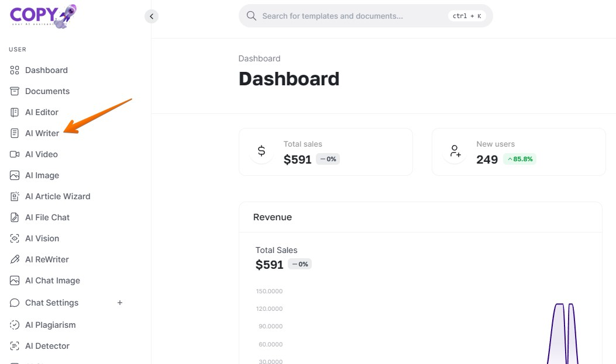616x364 pixels.
Task: Go to AI File Chat
Action: click(x=47, y=217)
